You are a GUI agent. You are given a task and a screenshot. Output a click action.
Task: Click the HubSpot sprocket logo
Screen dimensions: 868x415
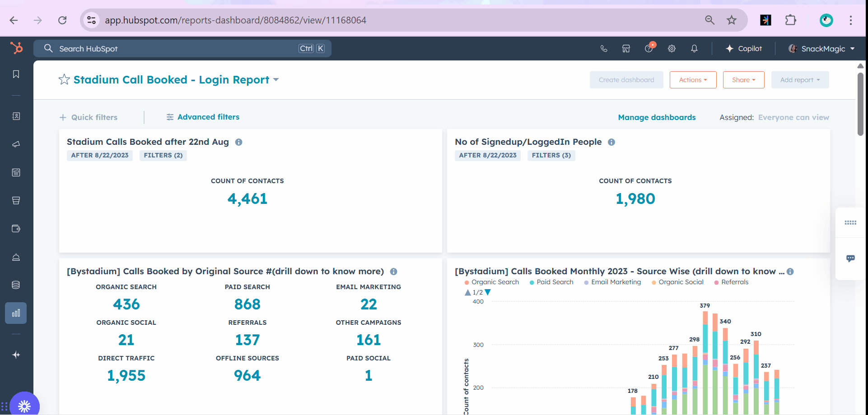click(16, 48)
